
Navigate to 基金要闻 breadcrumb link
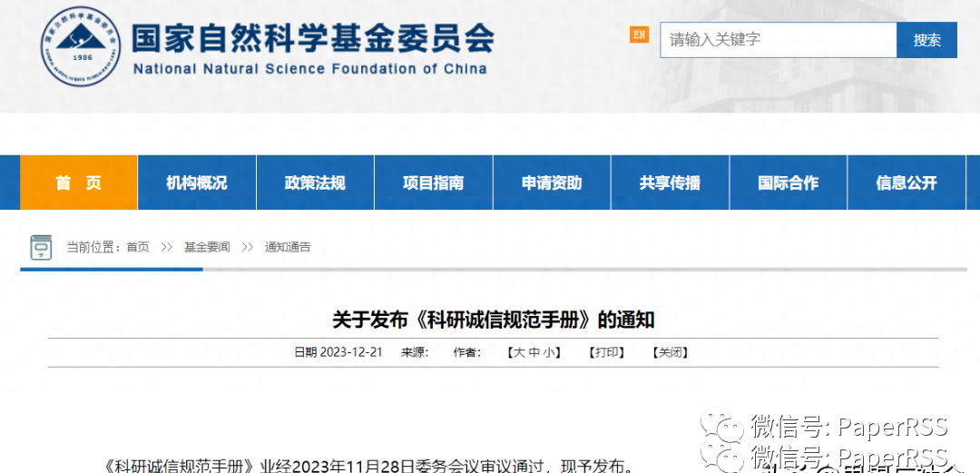[x=207, y=247]
